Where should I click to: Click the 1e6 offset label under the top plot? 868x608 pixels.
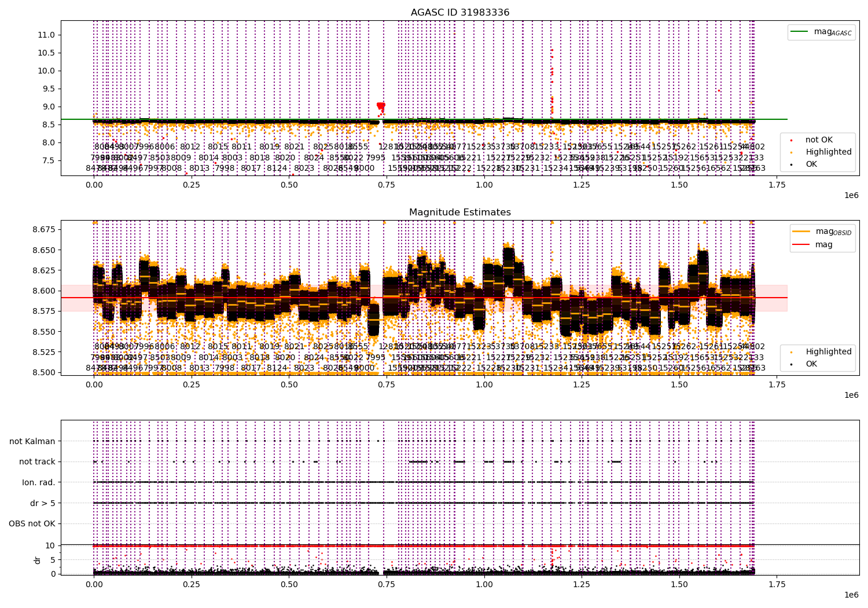tap(851, 196)
